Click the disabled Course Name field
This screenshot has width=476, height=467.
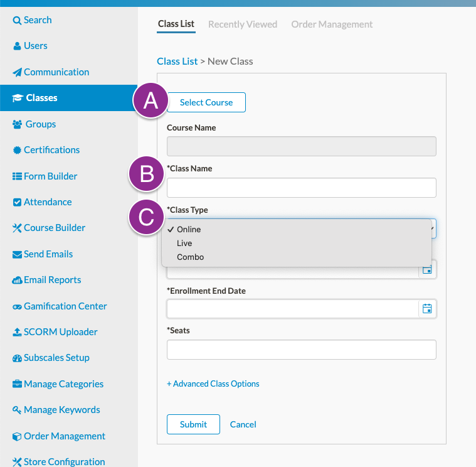[302, 146]
